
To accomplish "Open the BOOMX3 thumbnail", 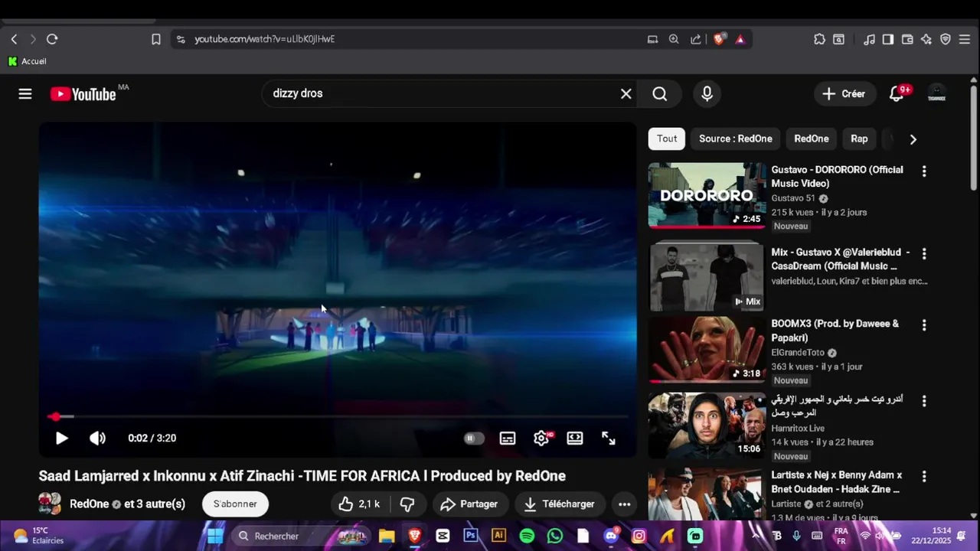I will point(707,350).
